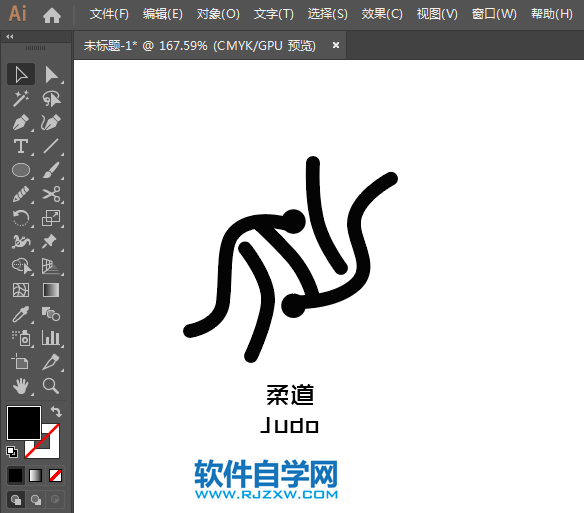Click the 柔道 text on canvas
The width and height of the screenshot is (584, 513).
[290, 395]
